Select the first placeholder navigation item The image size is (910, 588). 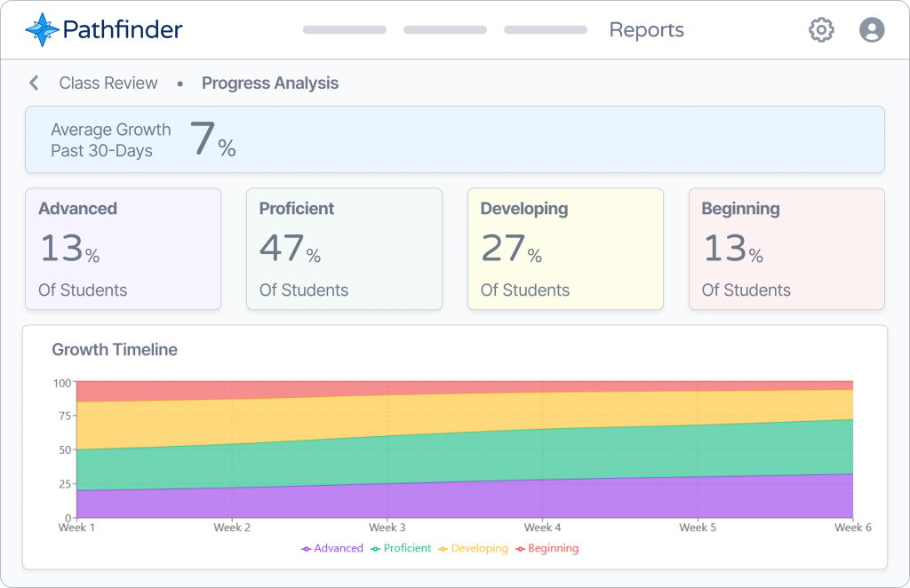[x=344, y=30]
